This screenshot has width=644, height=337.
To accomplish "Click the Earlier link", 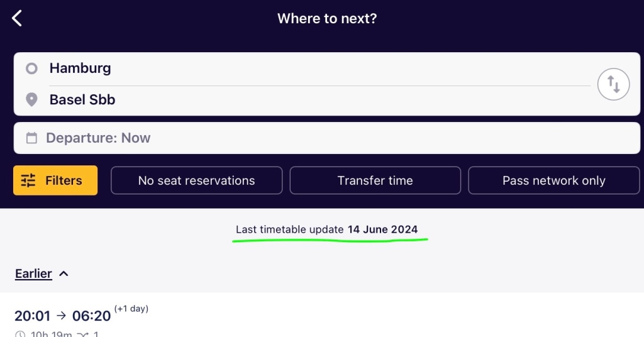I will [x=33, y=273].
